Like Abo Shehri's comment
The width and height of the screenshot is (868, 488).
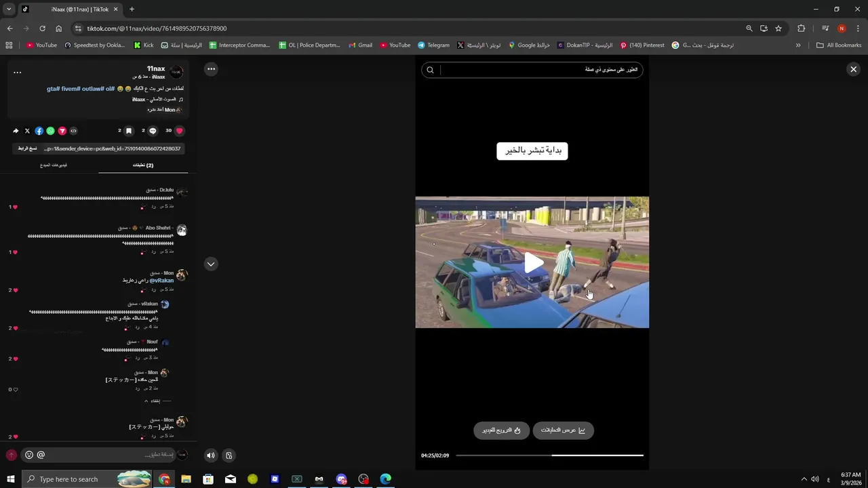[14, 252]
